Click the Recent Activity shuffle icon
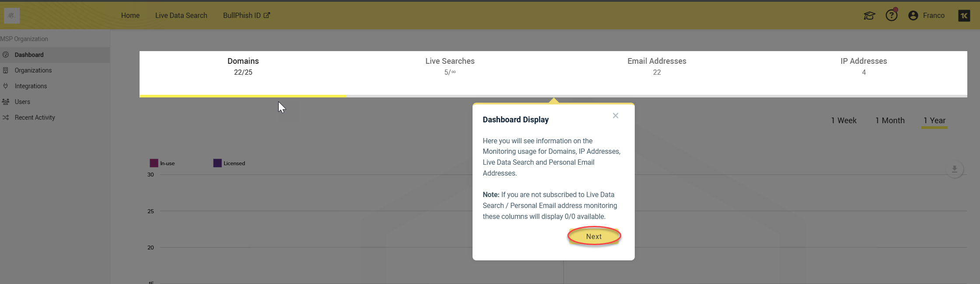This screenshot has height=284, width=980. coord(6,118)
